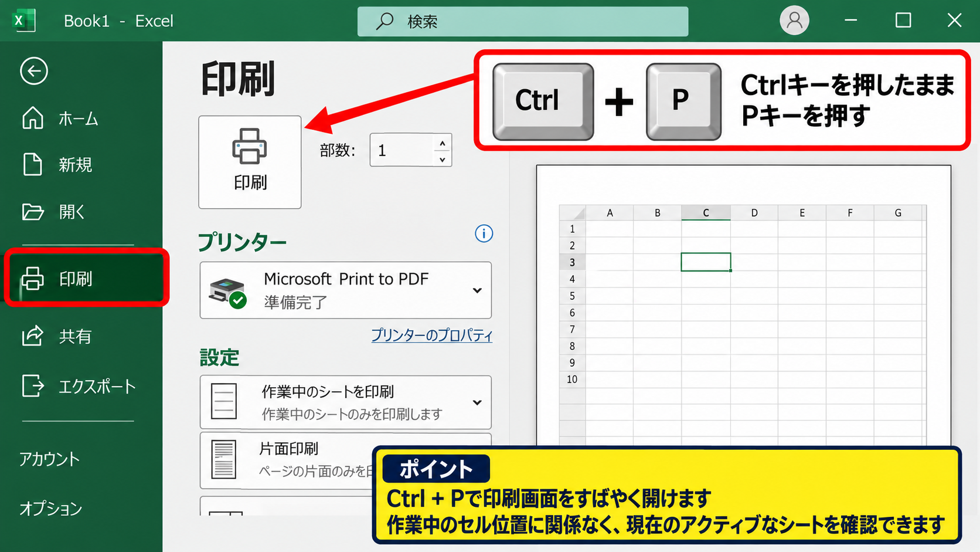Click the Excel app icon
980x552 pixels.
click(24, 21)
